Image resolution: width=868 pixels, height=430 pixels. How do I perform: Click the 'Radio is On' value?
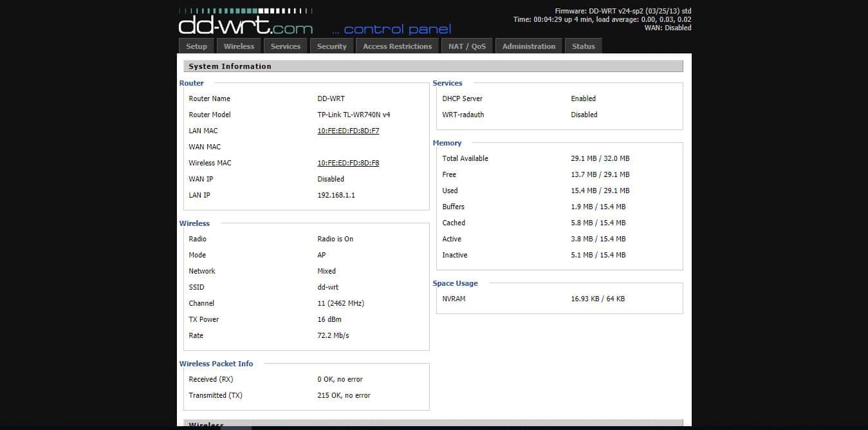point(335,239)
